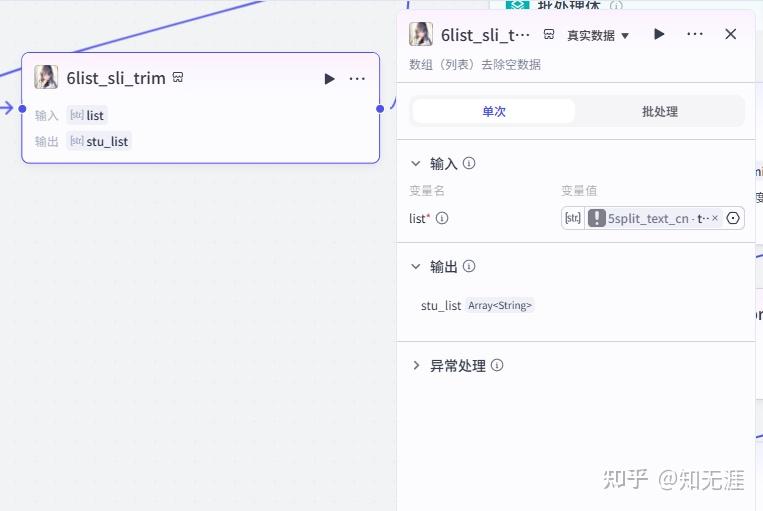This screenshot has height=511, width=763.
Task: Click the plugin badge icon beside canvas node title
Action: click(178, 78)
